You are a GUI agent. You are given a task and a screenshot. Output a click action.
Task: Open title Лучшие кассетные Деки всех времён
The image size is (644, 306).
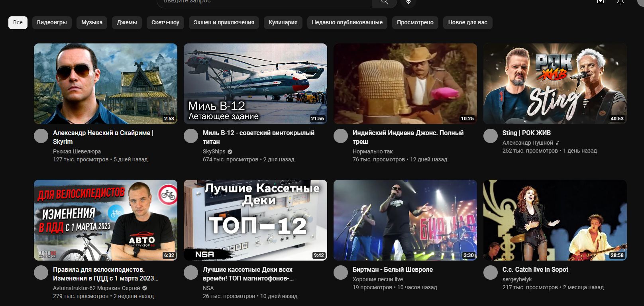click(248, 274)
